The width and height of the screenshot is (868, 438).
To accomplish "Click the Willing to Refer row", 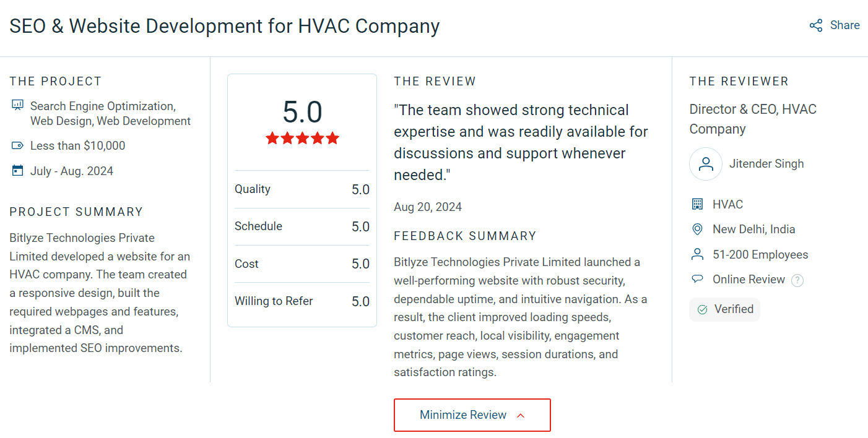I will (x=302, y=301).
